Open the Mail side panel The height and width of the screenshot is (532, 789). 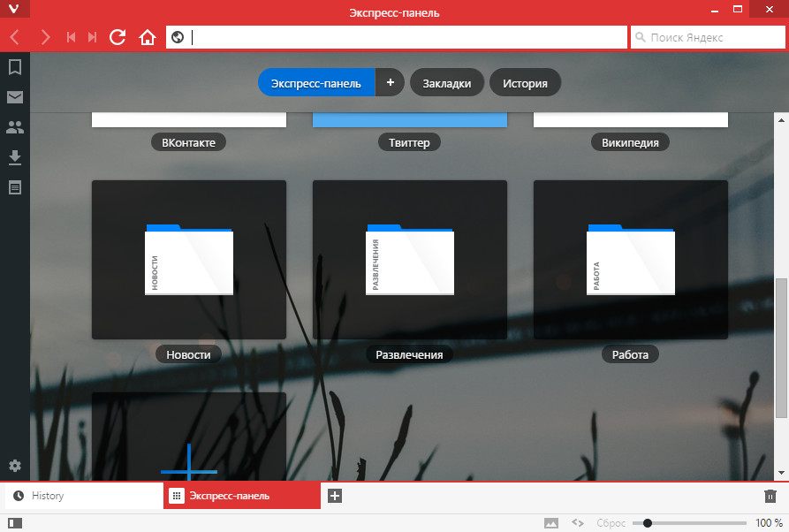(x=15, y=97)
